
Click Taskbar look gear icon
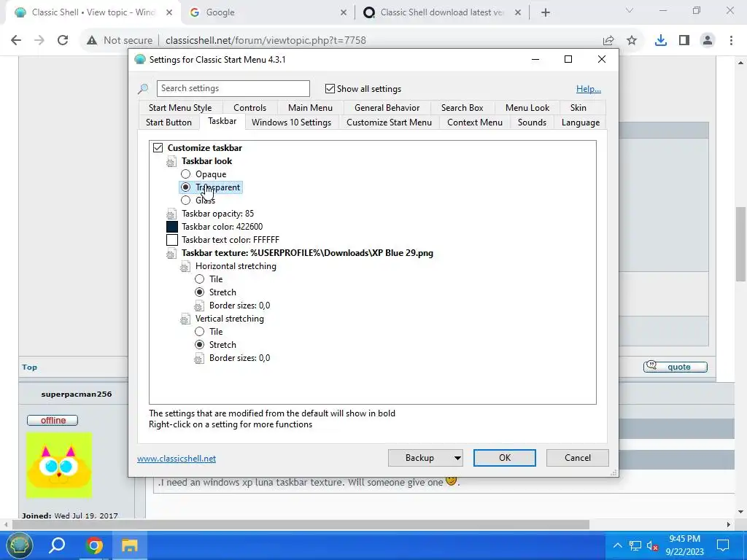171,161
